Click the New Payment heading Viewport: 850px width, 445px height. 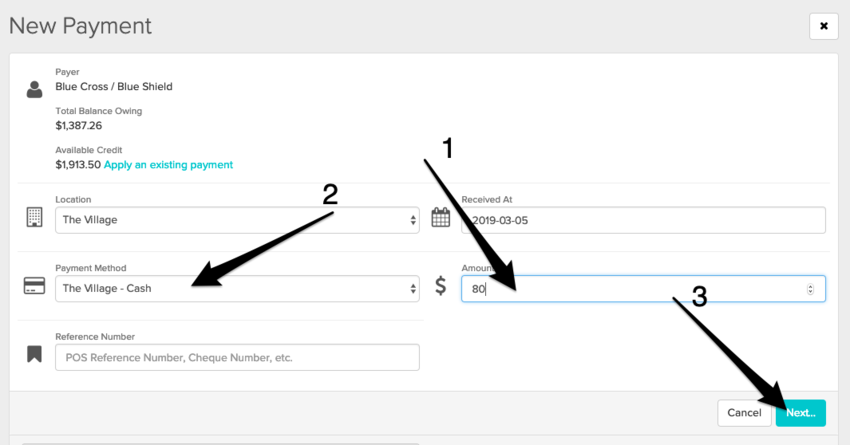coord(80,25)
